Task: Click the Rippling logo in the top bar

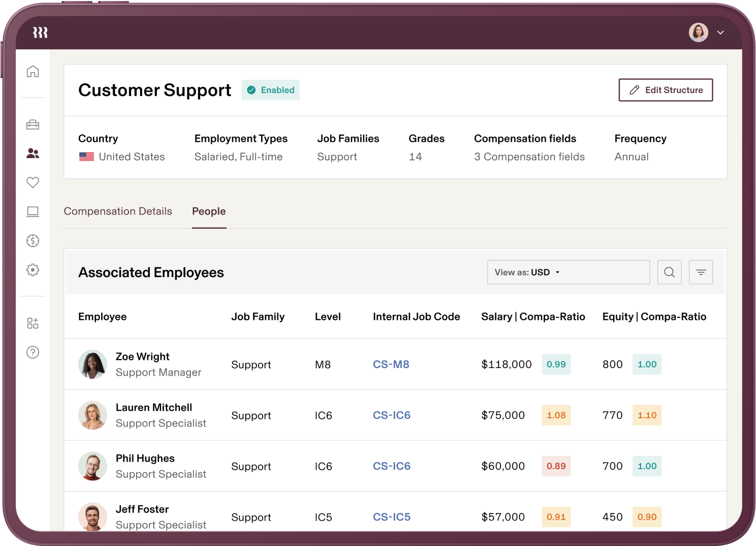Action: coord(39,32)
